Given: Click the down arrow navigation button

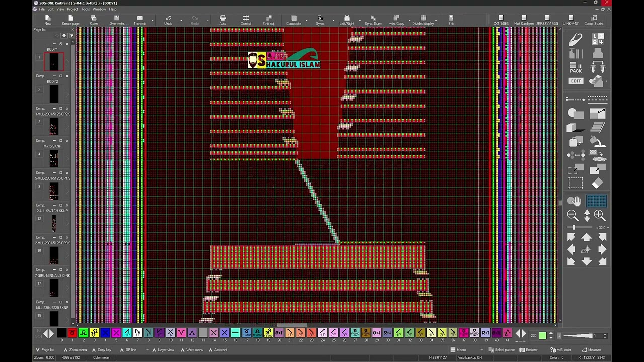Looking at the screenshot, I should [587, 261].
